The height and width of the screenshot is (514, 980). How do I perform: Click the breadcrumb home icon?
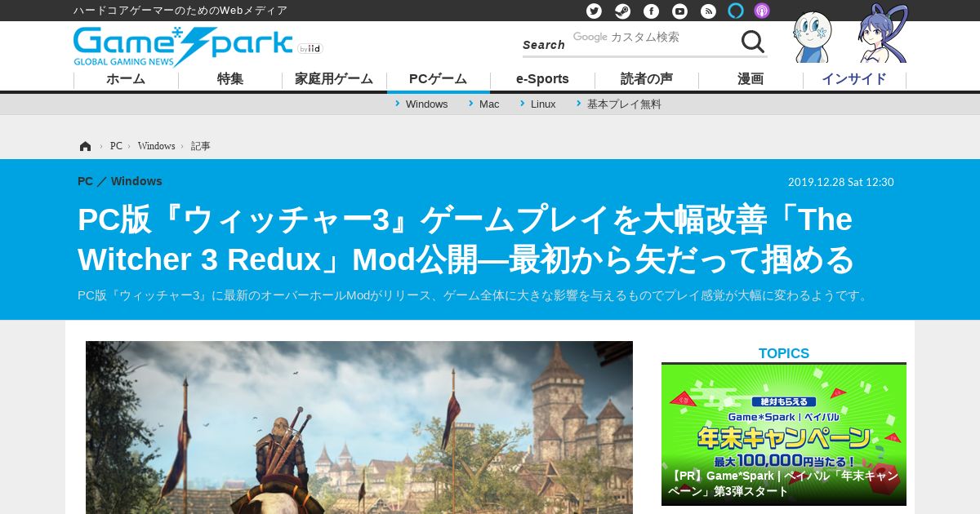(x=85, y=146)
